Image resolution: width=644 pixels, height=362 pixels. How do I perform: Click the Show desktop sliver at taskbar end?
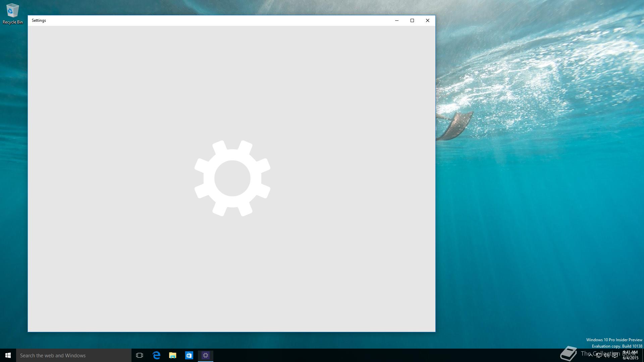643,355
